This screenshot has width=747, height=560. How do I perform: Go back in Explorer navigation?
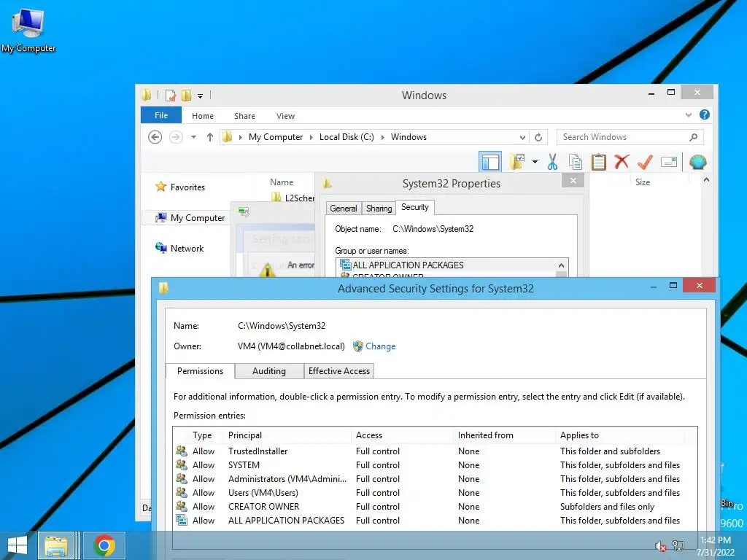tap(155, 137)
